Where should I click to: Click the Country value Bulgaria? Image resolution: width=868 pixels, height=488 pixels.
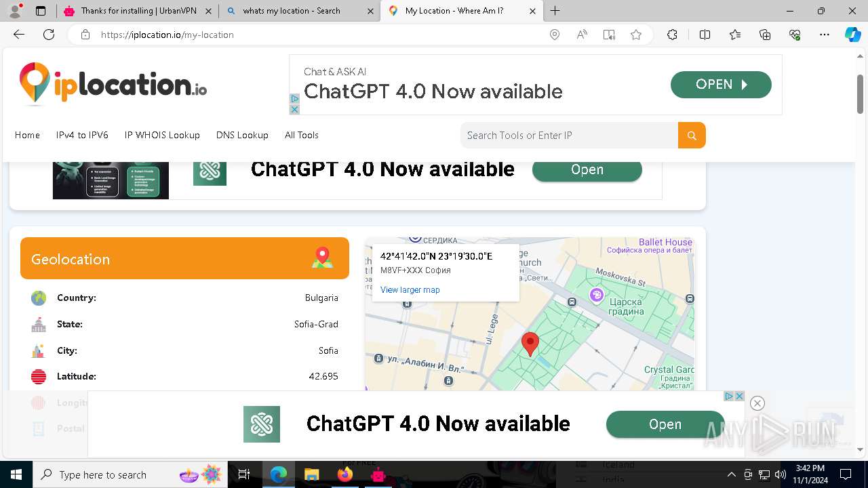point(321,298)
